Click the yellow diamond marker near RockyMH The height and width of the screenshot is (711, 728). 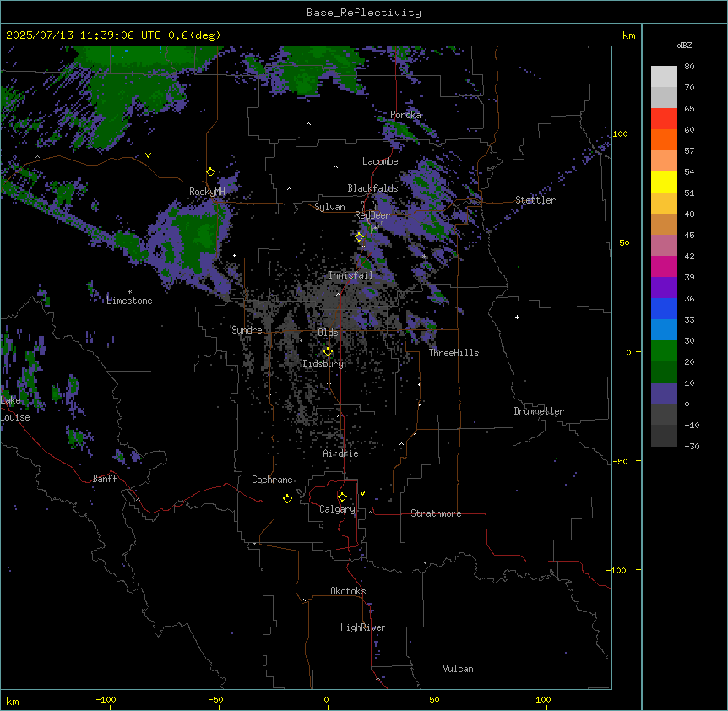click(211, 172)
